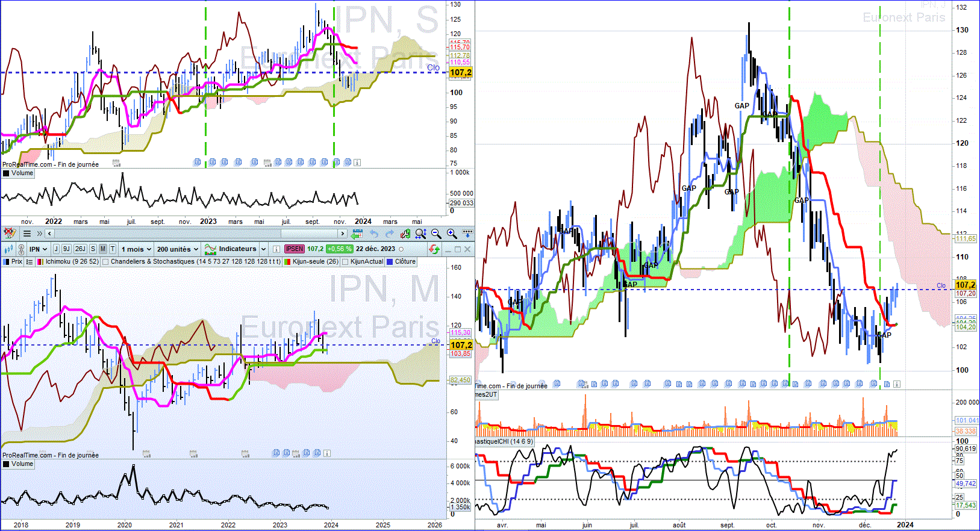Switch to the T quarterly timeframe
This screenshot has width=980, height=531.
(113, 249)
